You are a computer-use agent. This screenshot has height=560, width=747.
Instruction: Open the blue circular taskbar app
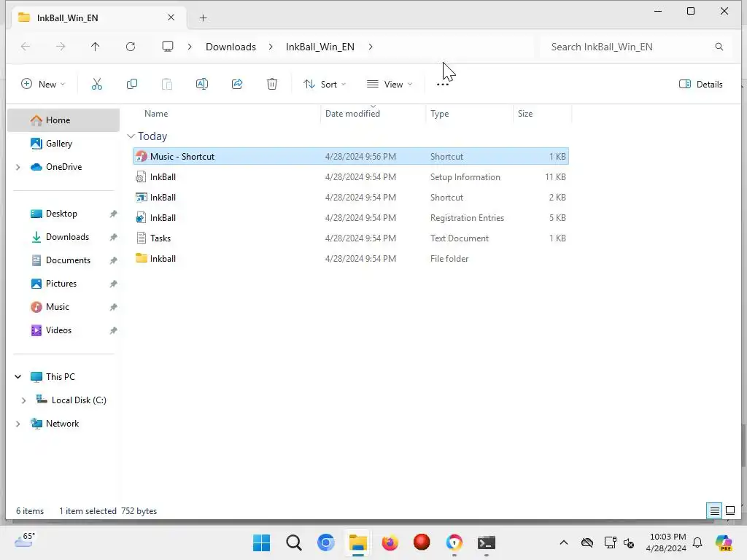tap(326, 542)
